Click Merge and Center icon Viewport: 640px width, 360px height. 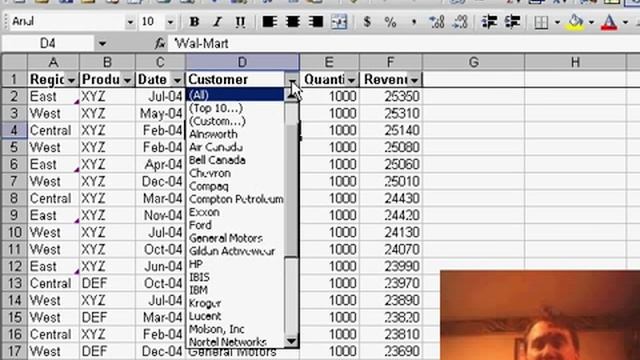click(x=339, y=22)
